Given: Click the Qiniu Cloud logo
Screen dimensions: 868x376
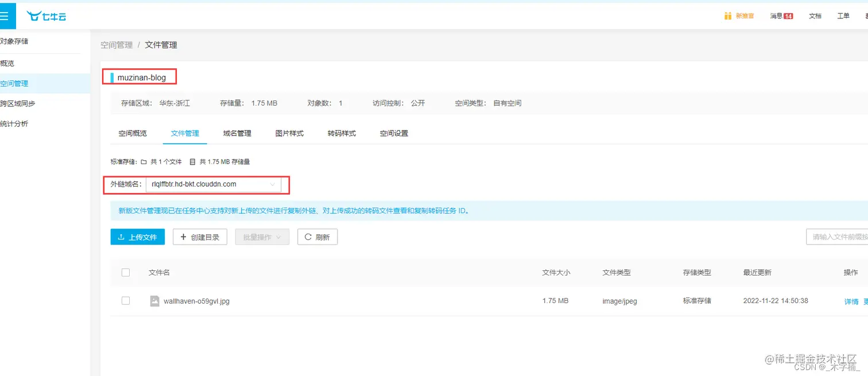Looking at the screenshot, I should tap(46, 16).
